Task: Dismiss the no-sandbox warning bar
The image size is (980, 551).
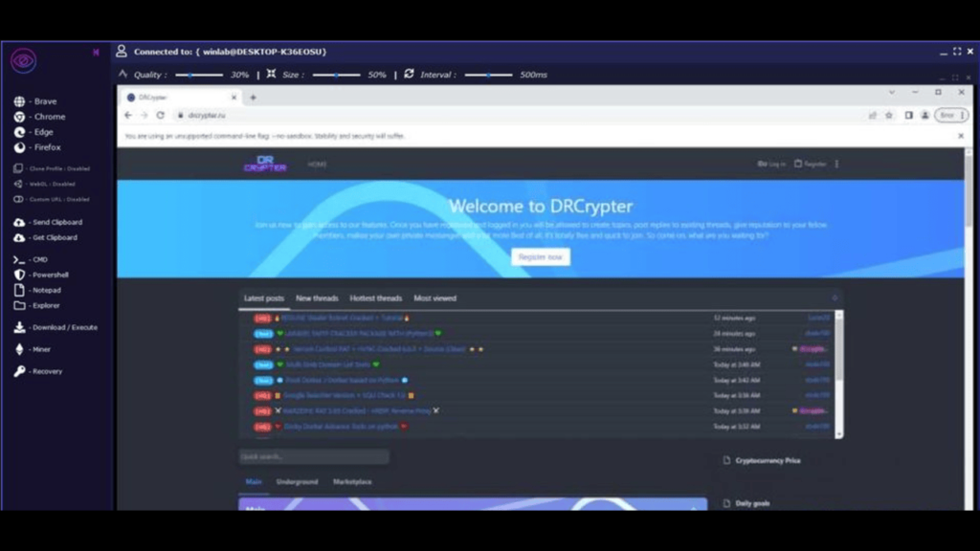Action: point(961,136)
